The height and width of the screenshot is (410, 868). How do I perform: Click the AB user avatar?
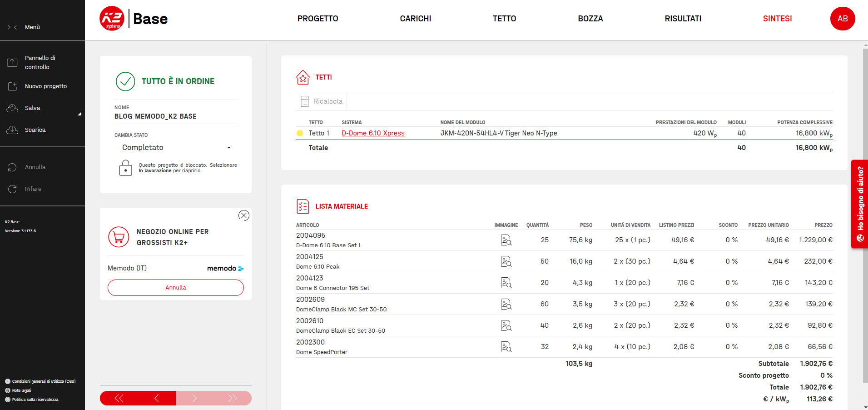[842, 19]
